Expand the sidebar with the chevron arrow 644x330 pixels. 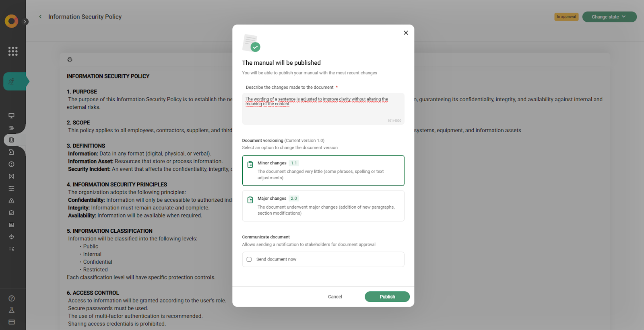[x=25, y=22]
